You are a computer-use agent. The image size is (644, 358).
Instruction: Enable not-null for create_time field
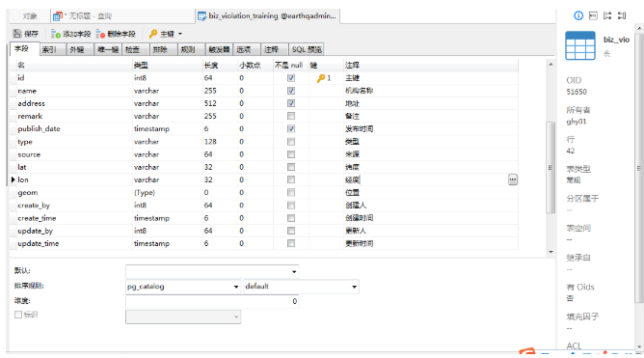tap(291, 218)
